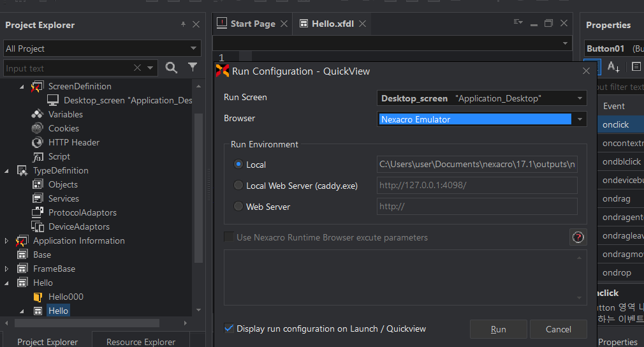Expand the Application Information node
Screen dimensions: 644x347
tap(6, 240)
